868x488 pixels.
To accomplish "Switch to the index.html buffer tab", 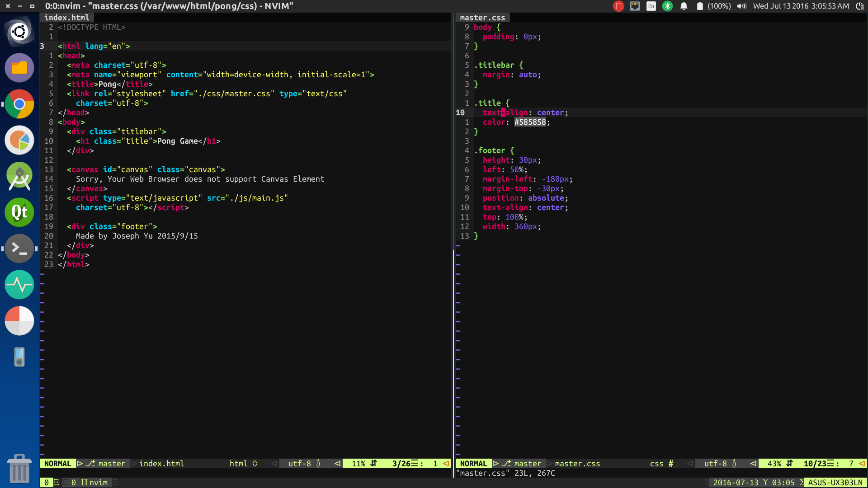I will coord(67,18).
